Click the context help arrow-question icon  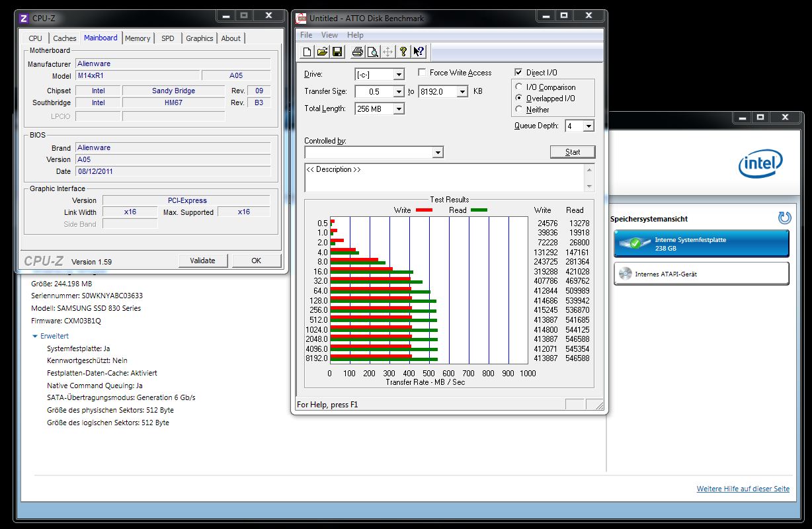(419, 52)
